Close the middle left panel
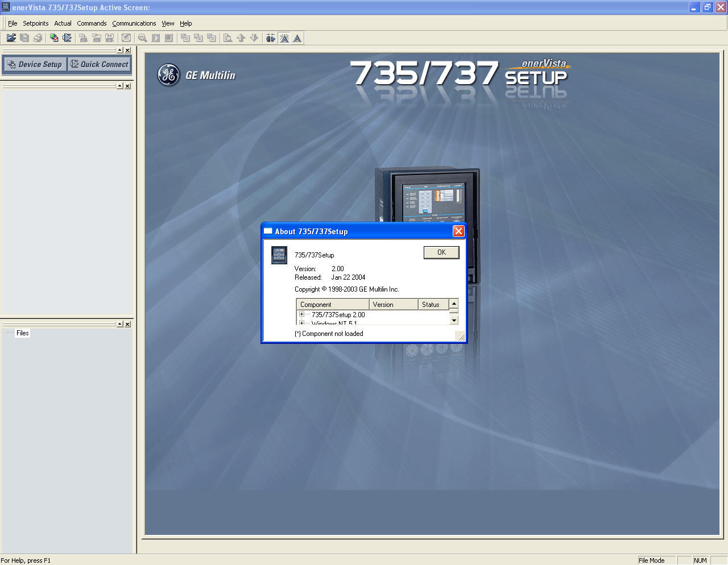 pos(127,86)
